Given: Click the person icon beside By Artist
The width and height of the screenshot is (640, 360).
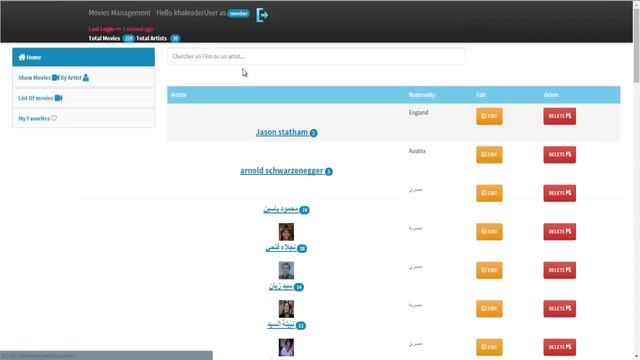Looking at the screenshot, I should (86, 78).
